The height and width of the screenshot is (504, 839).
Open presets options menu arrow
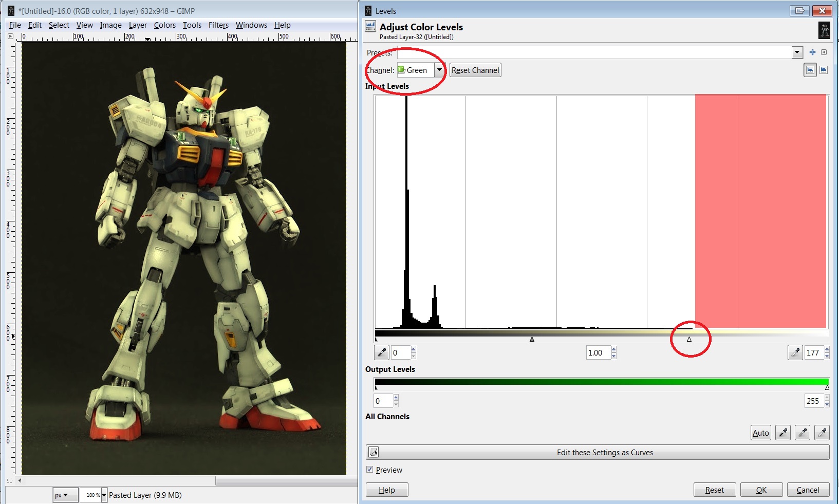pos(824,52)
